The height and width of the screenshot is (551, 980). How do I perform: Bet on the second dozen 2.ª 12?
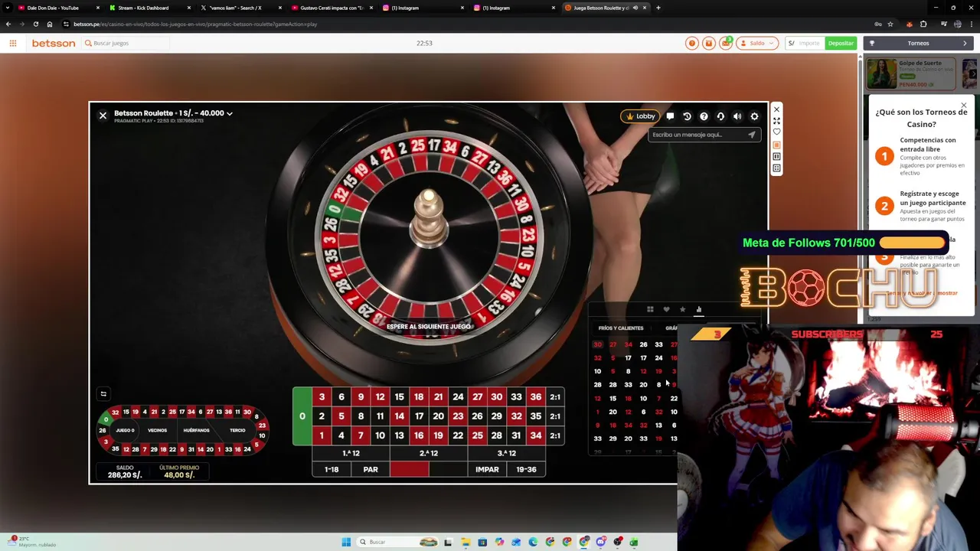click(x=429, y=453)
